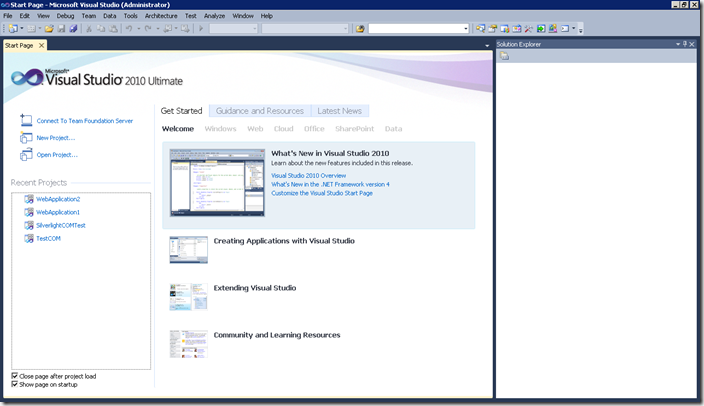
Task: Open the New Project toolbar dropdown arrow
Action: pyautogui.click(x=22, y=29)
